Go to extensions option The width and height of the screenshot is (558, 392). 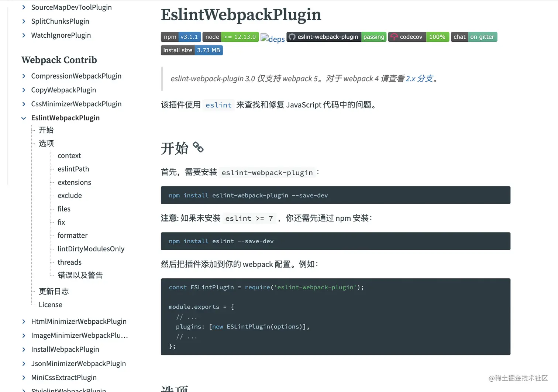(x=74, y=182)
